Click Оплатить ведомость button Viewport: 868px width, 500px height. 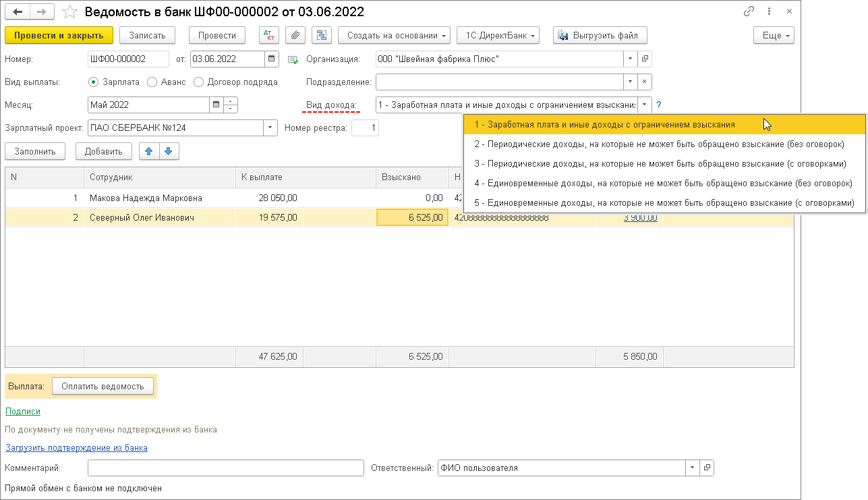[x=103, y=386]
